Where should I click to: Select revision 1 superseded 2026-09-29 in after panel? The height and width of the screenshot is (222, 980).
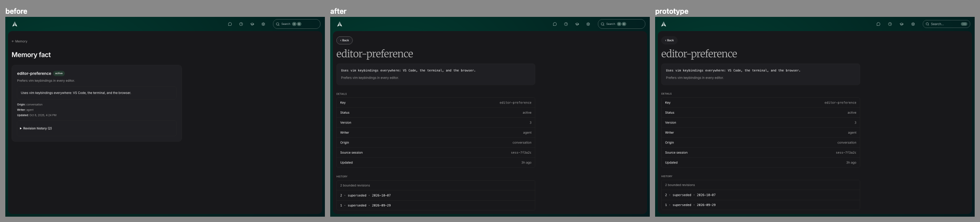point(436,206)
